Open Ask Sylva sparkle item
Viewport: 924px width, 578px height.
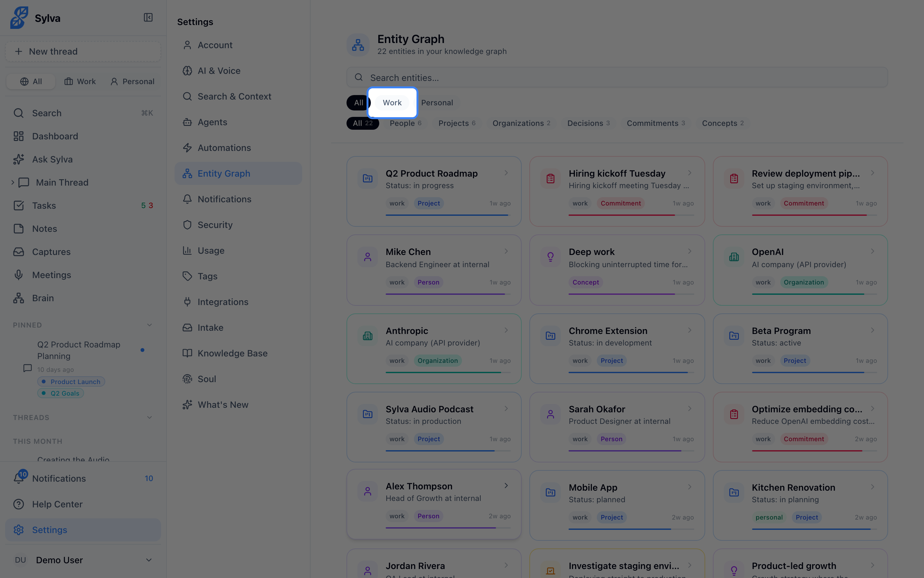coord(83,159)
